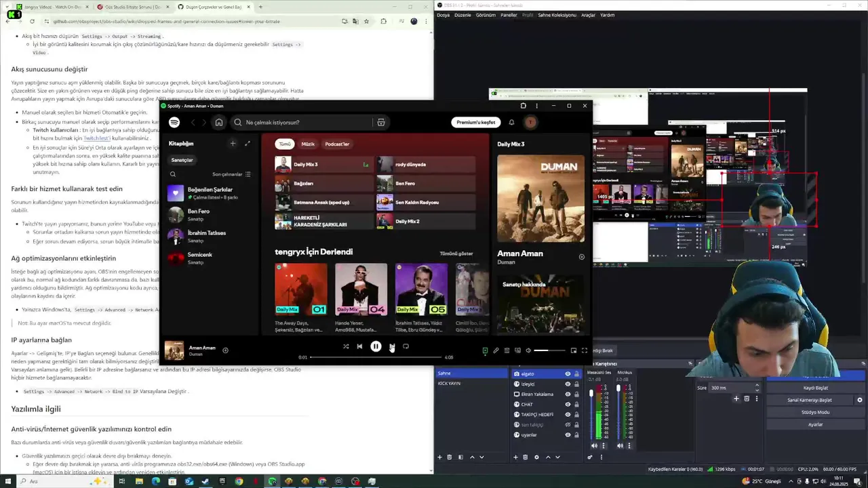Mute Spotify volume speaker icon
Viewport: 868px width, 488px height.
pyautogui.click(x=528, y=350)
